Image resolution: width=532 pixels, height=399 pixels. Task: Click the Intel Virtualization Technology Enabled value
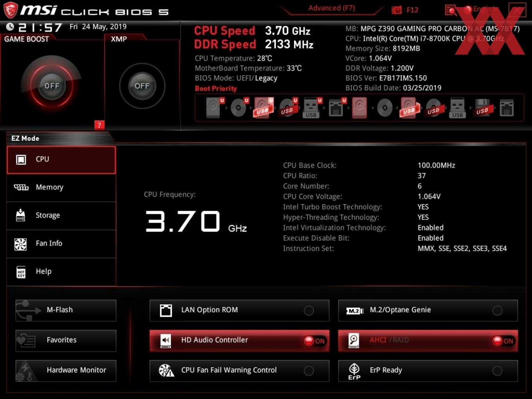coord(431,228)
